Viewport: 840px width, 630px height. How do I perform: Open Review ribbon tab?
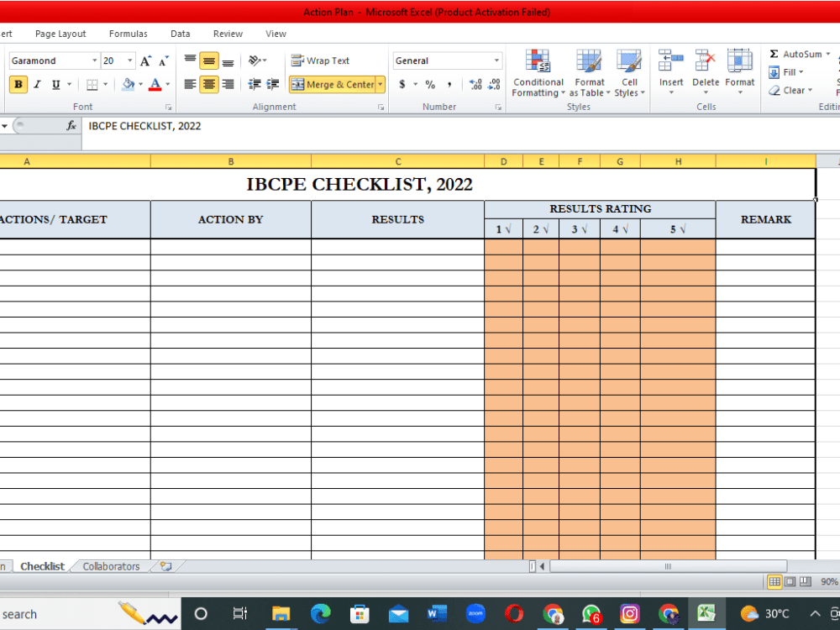pyautogui.click(x=228, y=34)
